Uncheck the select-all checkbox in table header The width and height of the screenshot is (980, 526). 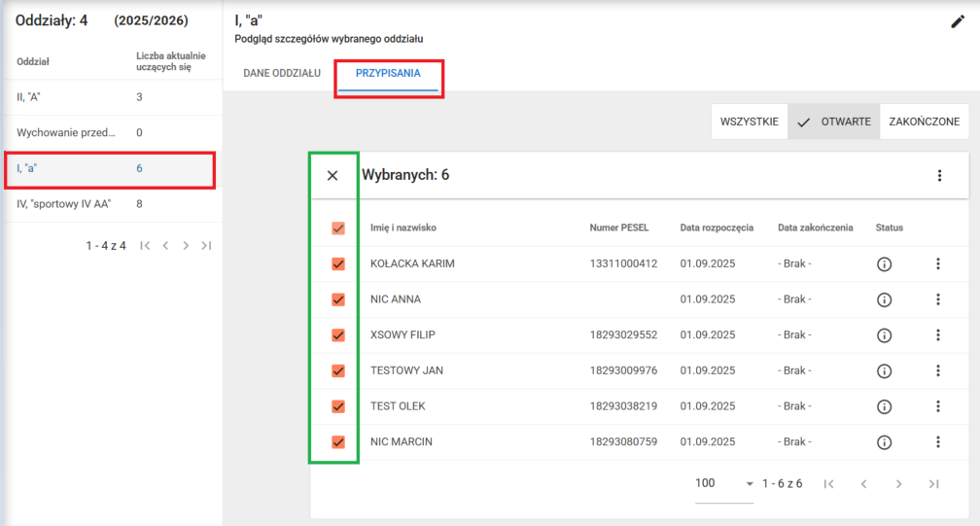coord(338,228)
